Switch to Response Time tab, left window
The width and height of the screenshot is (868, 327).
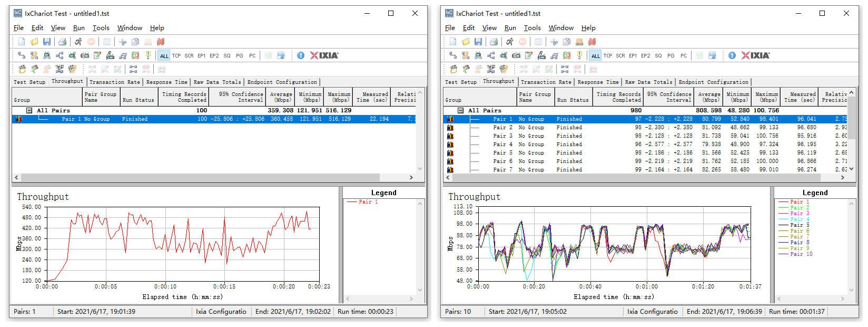pyautogui.click(x=166, y=82)
